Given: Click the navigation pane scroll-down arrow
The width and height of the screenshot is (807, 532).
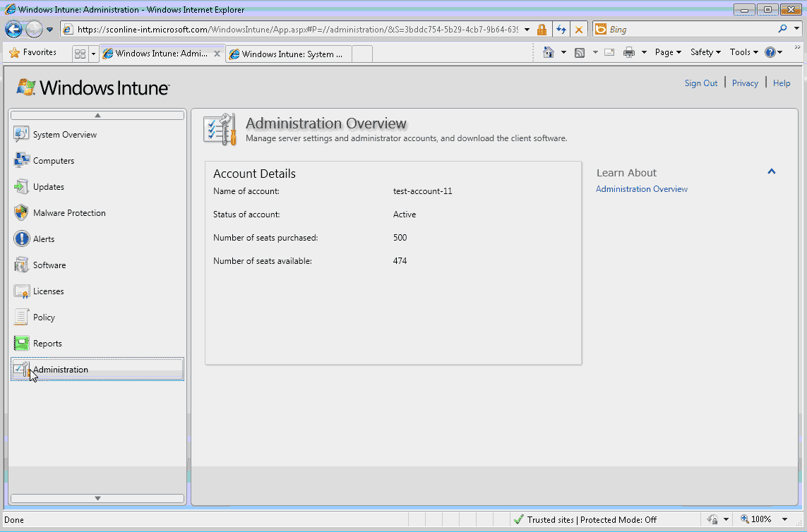Looking at the screenshot, I should pyautogui.click(x=97, y=497).
